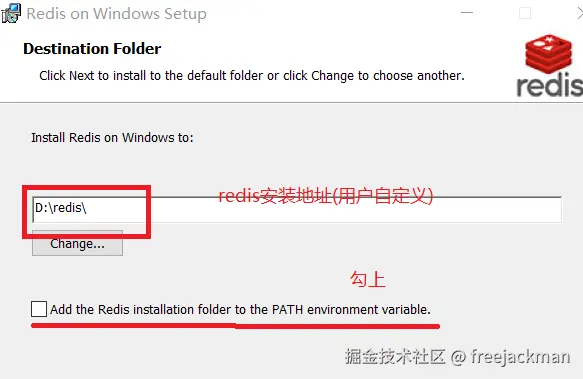This screenshot has height=379, width=583.
Task: Close the Redis on Windows Setup window
Action: 580,13
